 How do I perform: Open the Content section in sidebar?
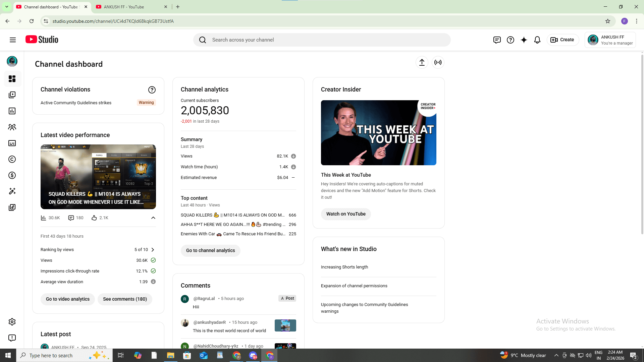12,95
